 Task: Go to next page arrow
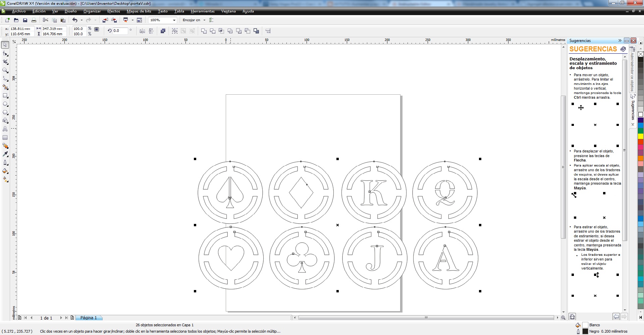[x=61, y=318]
